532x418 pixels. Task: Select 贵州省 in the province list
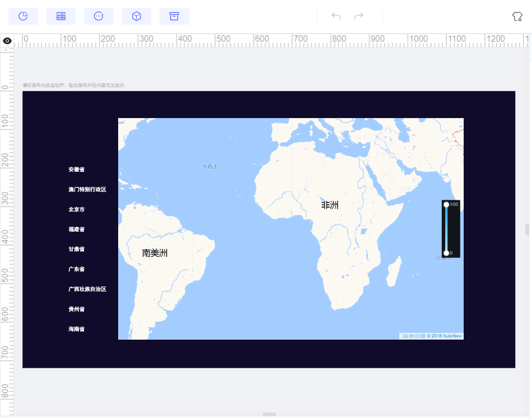point(77,309)
